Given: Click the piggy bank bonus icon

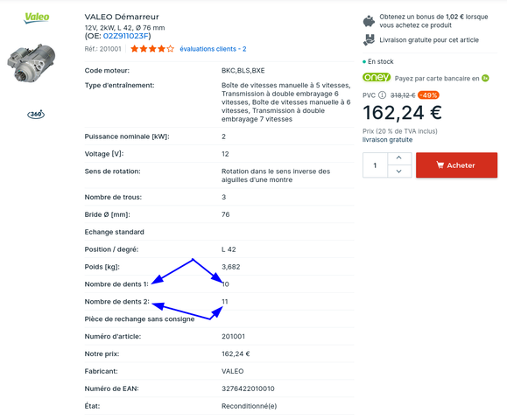Looking at the screenshot, I should pos(369,21).
